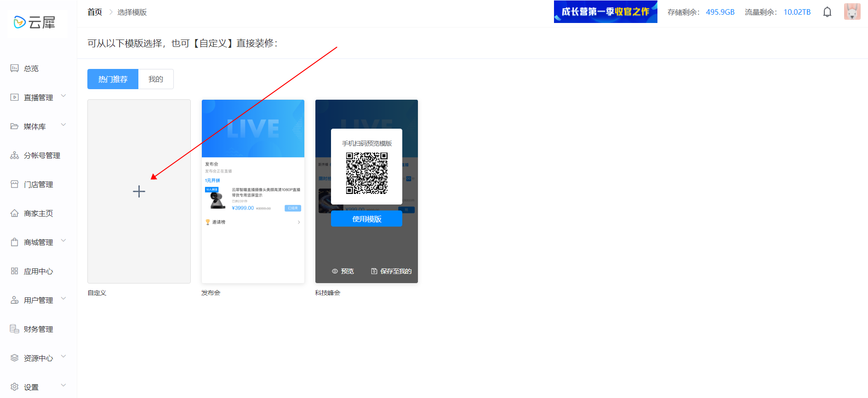The height and width of the screenshot is (398, 868).
Task: Click the QR code for mobile preview
Action: tap(367, 173)
